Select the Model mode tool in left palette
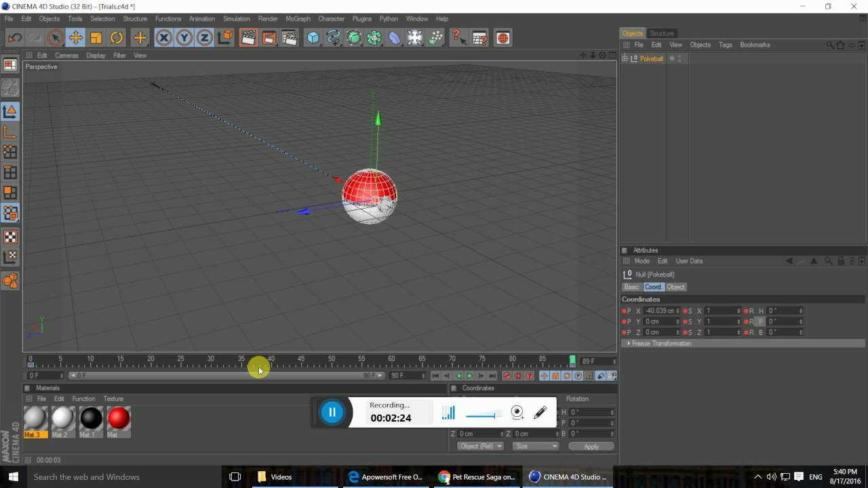The height and width of the screenshot is (488, 868). coord(10,112)
